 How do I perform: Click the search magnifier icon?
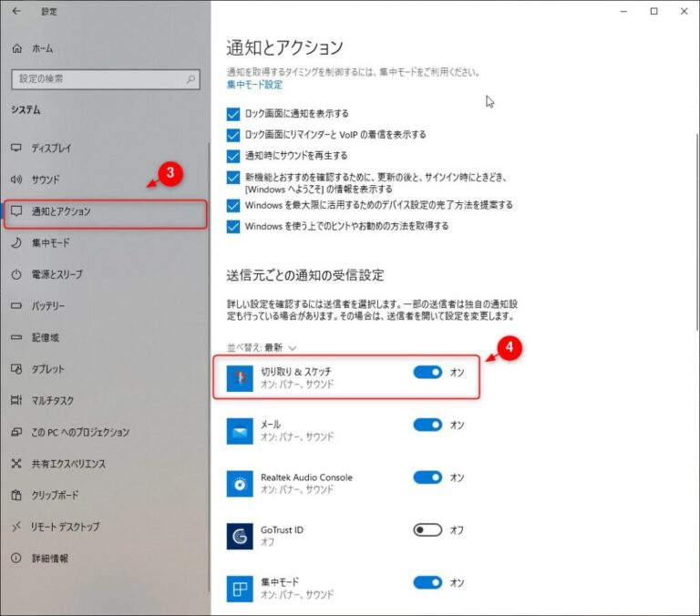[190, 79]
